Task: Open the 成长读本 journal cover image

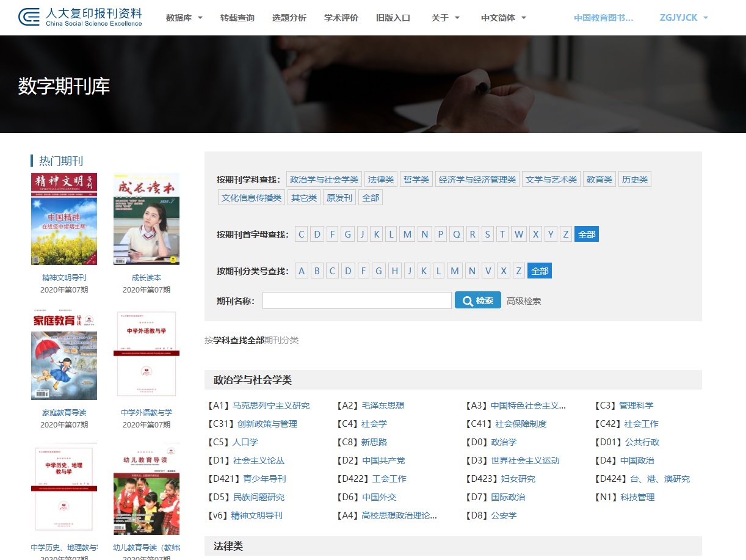Action: [147, 219]
